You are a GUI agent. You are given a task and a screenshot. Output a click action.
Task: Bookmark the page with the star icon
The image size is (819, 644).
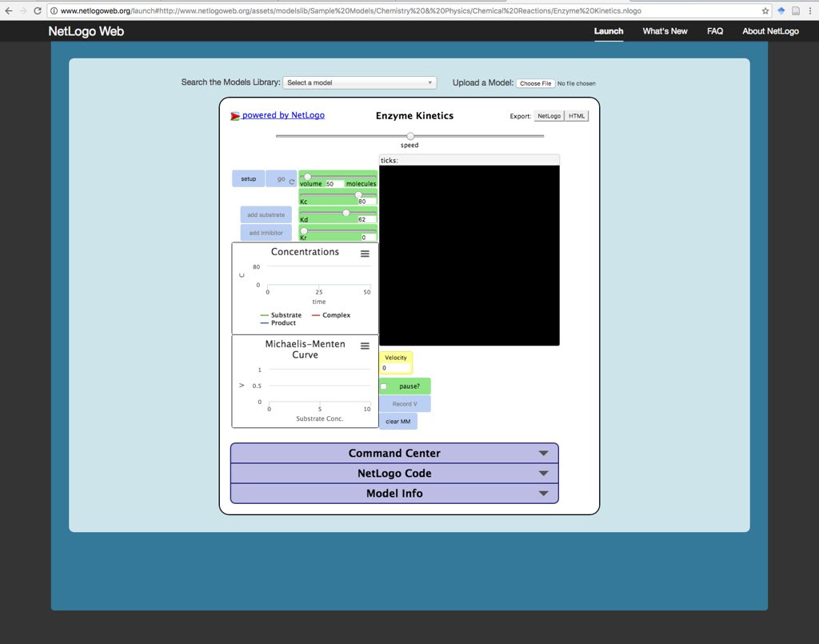click(765, 11)
